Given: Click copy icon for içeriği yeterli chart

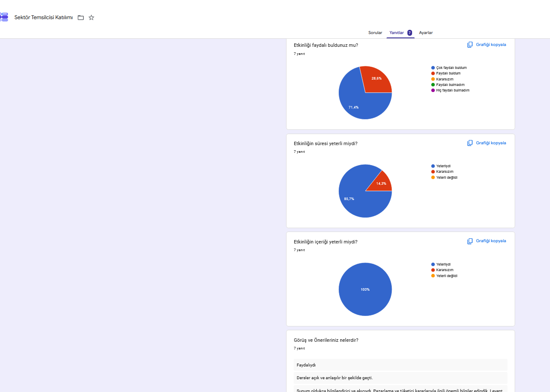Looking at the screenshot, I should [470, 241].
